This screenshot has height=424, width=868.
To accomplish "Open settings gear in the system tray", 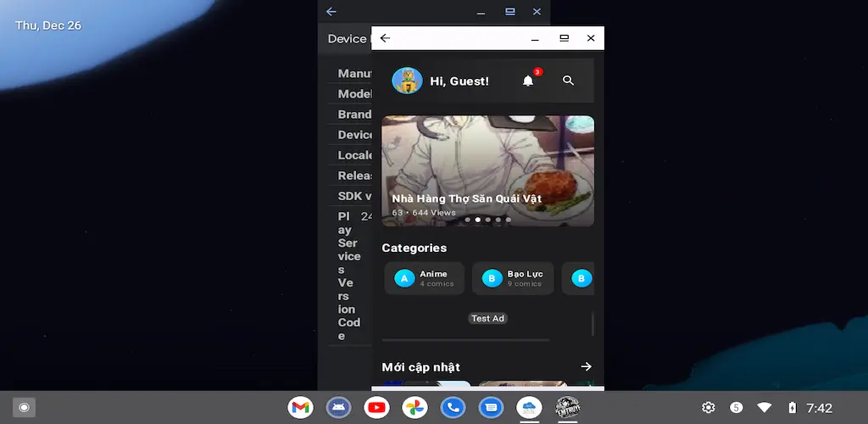I will [708, 408].
